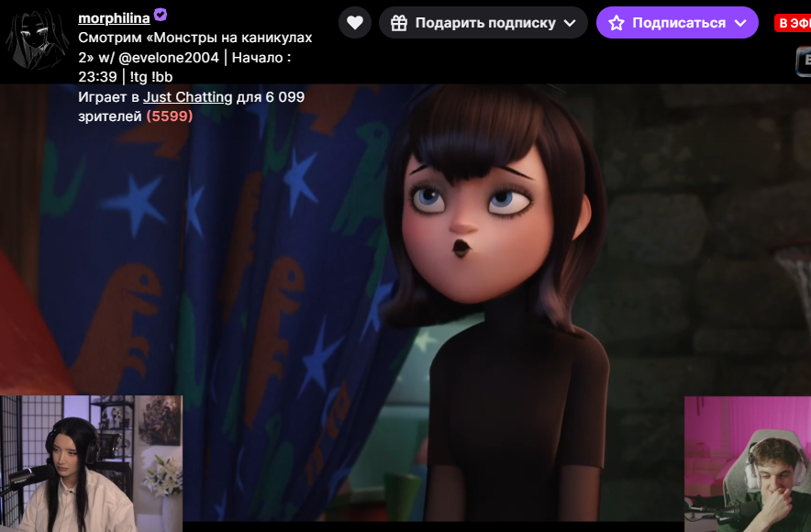The width and height of the screenshot is (811, 532).
Task: Expand the Подписаться dropdown chevron
Action: (x=740, y=23)
